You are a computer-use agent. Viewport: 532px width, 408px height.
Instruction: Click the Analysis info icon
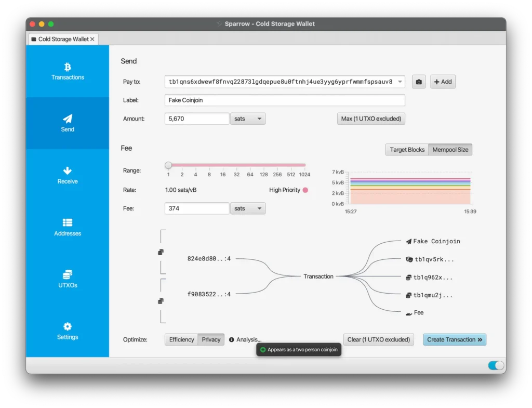232,339
